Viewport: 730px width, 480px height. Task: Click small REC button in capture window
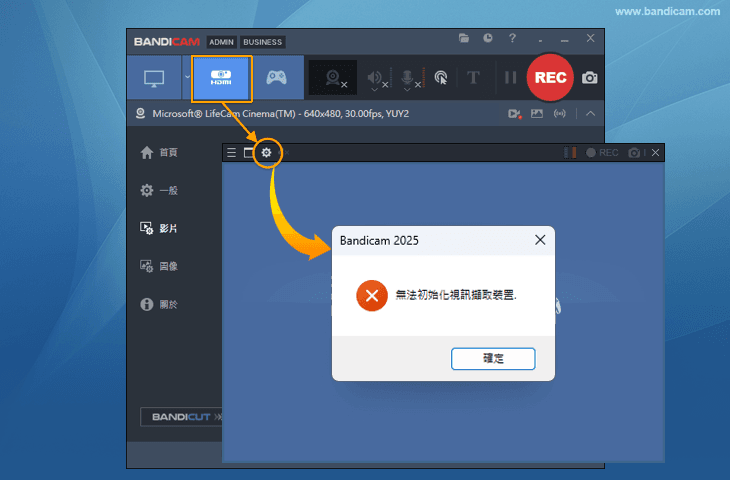[602, 153]
